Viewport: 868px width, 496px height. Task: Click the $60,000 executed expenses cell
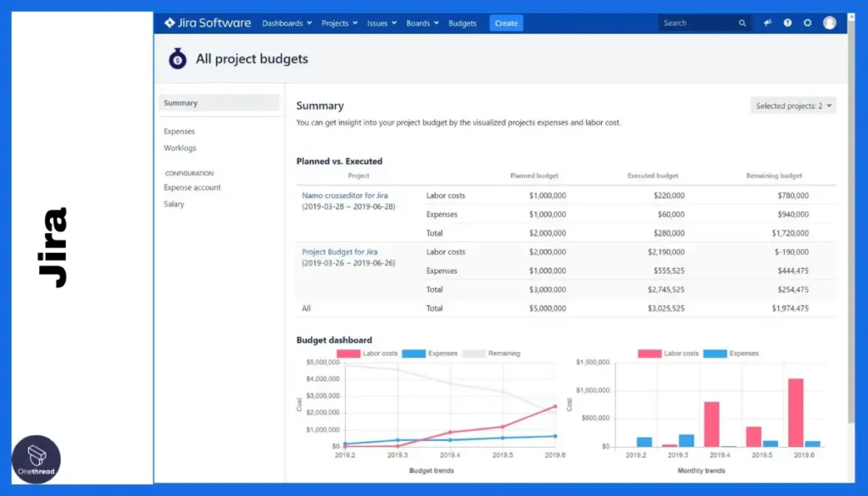click(x=671, y=215)
